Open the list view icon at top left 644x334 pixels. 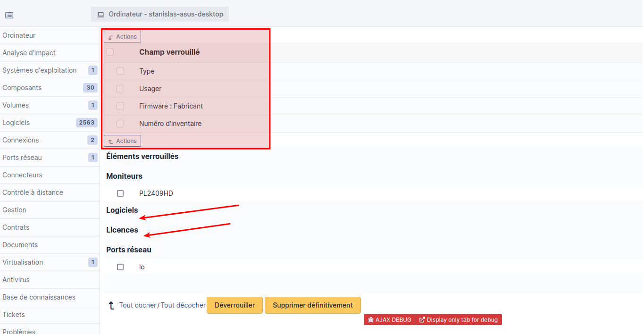point(9,15)
